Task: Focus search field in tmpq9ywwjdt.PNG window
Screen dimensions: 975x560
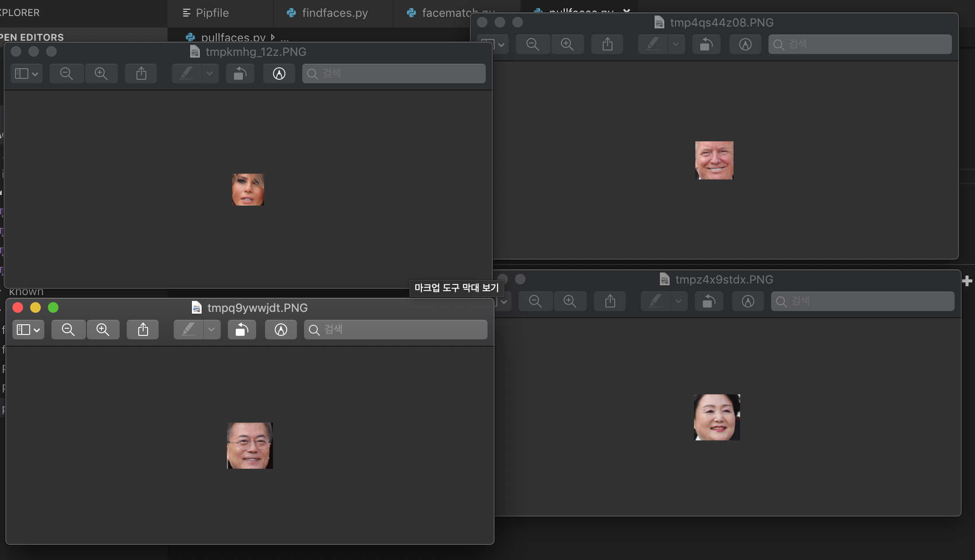Action: 395,330
